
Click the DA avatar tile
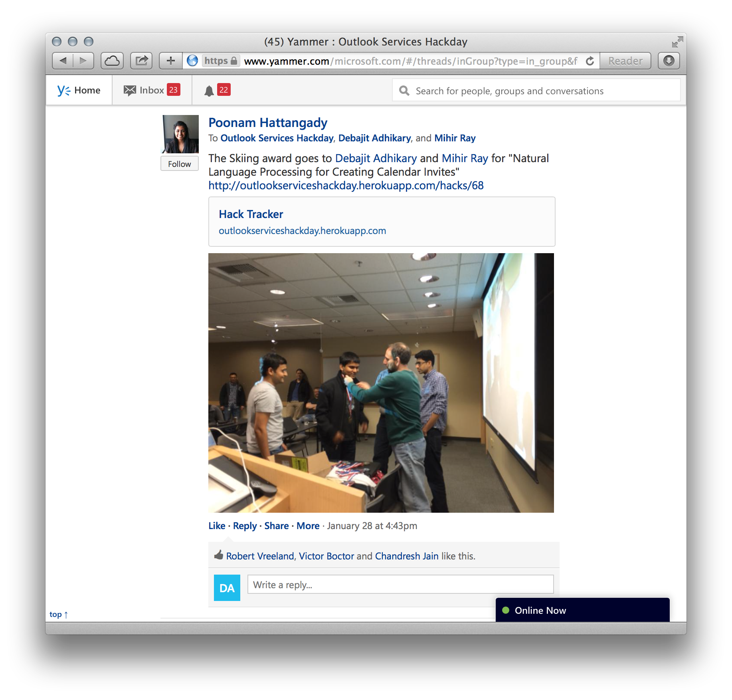(x=227, y=588)
